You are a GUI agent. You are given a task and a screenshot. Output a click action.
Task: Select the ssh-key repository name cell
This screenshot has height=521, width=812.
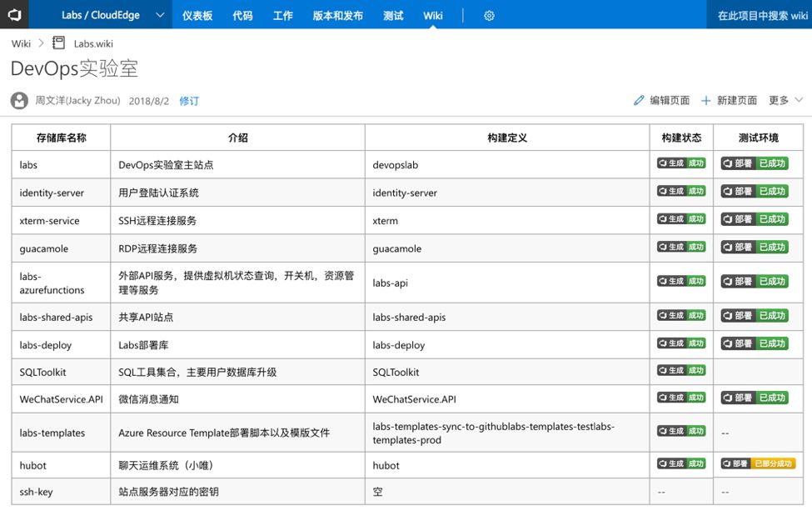click(x=61, y=492)
